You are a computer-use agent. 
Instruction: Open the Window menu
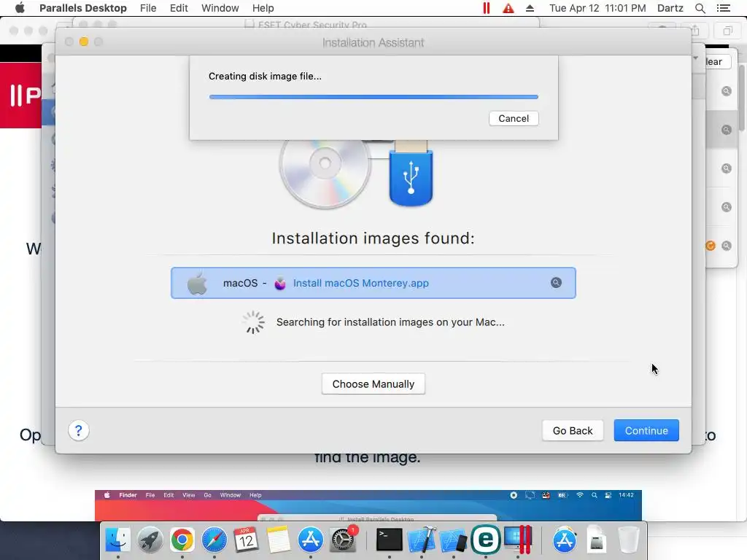point(220,8)
